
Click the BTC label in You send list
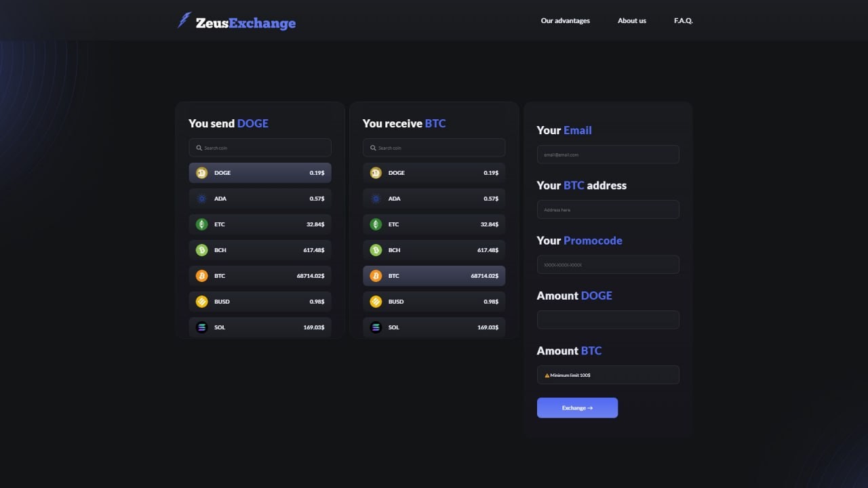pos(220,276)
